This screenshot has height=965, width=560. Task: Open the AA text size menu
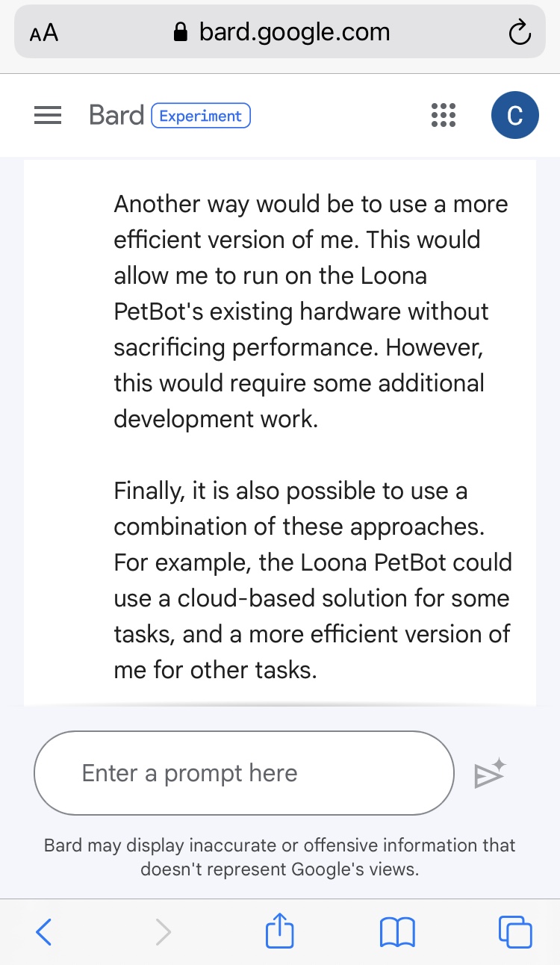coord(44,34)
